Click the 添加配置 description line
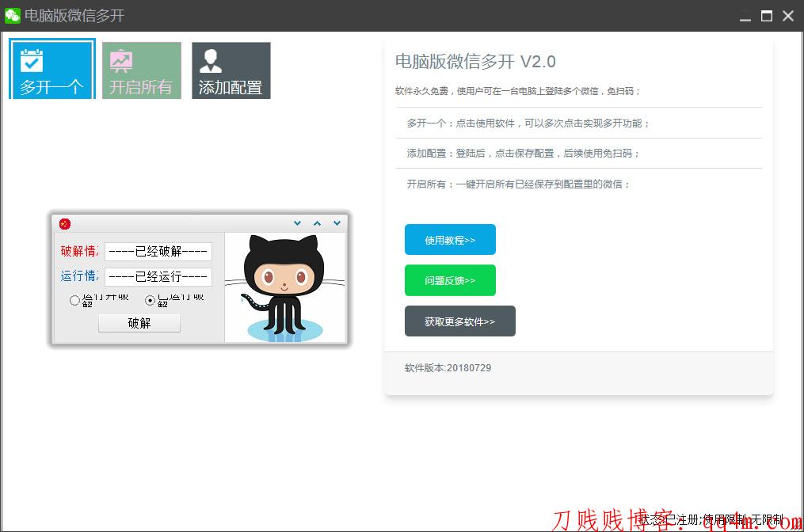 coord(523,154)
